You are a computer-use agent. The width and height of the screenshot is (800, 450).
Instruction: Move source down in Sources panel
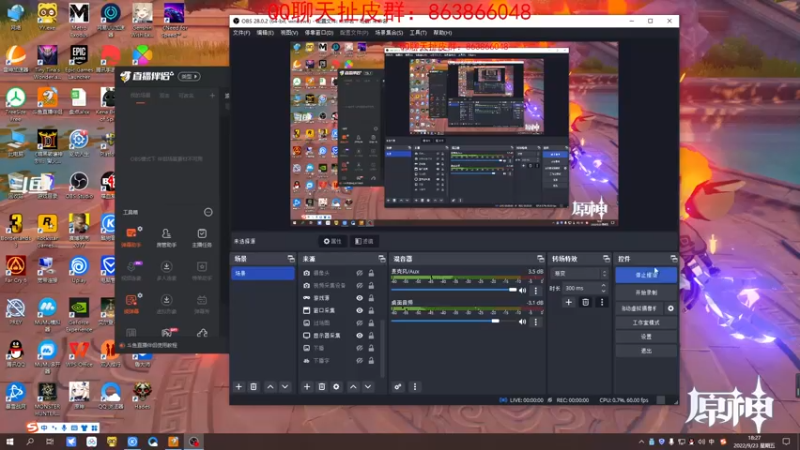point(368,387)
